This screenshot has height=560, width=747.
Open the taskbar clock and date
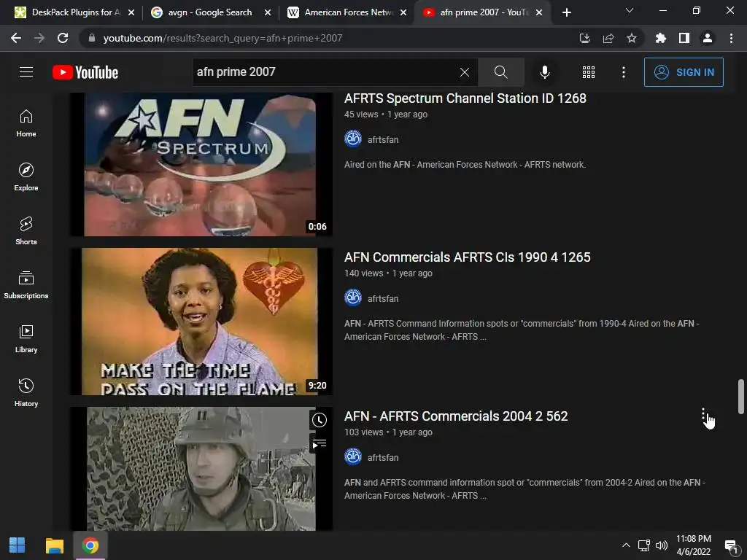(694, 545)
